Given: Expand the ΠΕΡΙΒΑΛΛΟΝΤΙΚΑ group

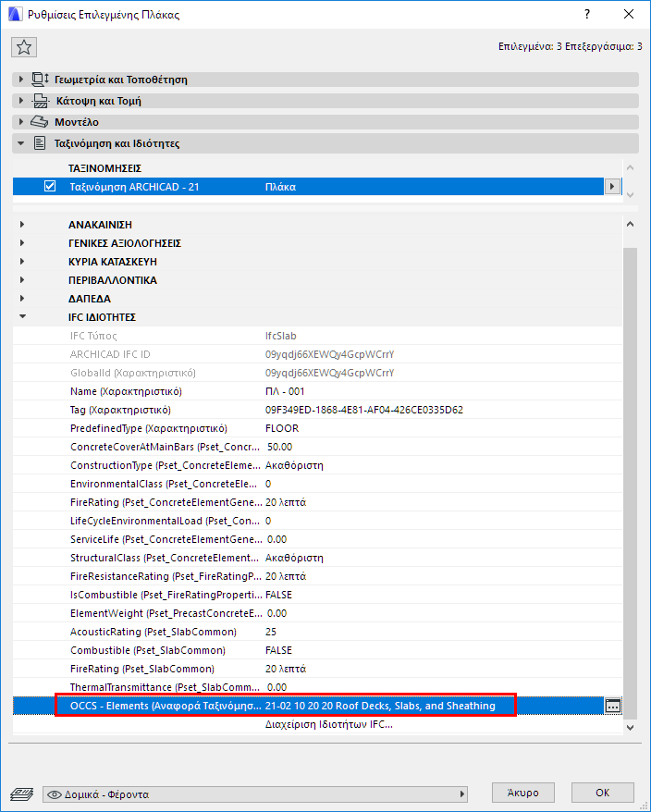Looking at the screenshot, I should 22,279.
